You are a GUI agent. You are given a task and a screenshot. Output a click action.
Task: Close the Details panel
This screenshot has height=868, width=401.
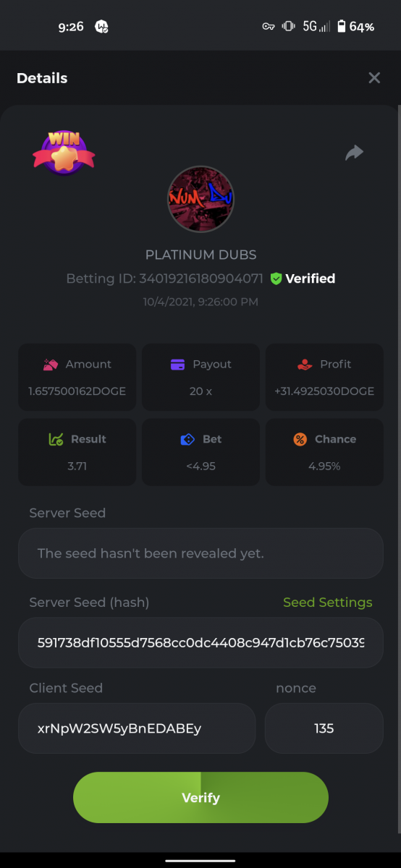click(x=374, y=77)
